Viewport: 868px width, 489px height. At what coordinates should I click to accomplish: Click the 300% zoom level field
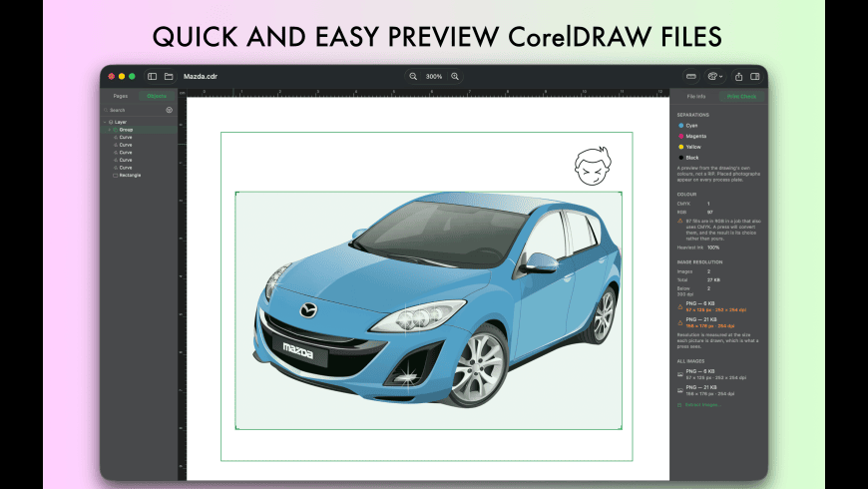pyautogui.click(x=434, y=77)
